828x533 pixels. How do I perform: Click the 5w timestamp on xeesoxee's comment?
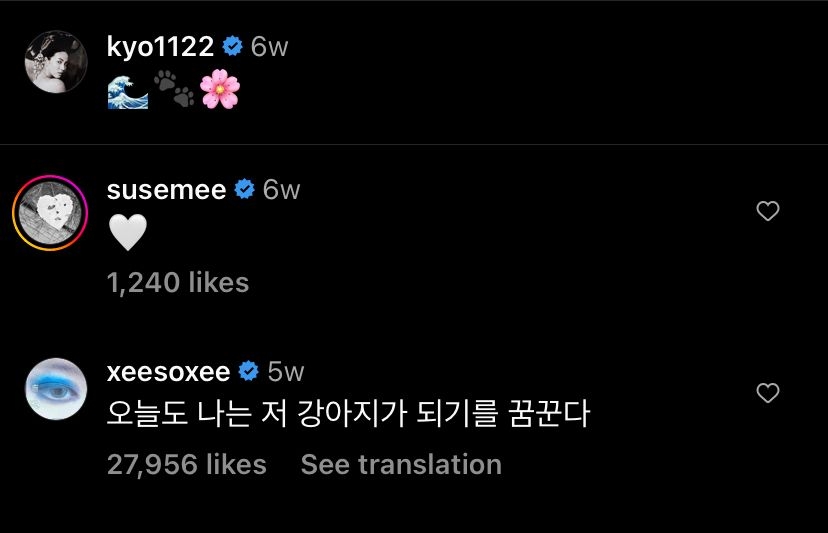click(x=286, y=372)
